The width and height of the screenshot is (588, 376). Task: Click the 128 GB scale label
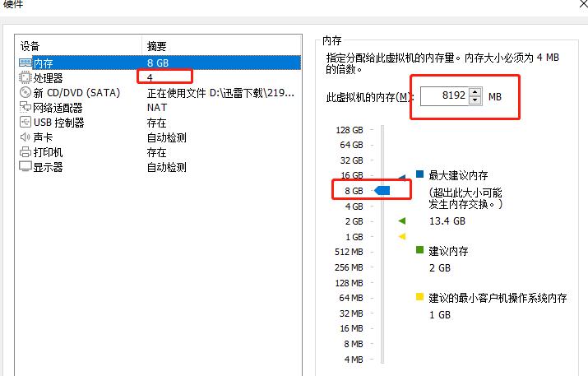350,130
